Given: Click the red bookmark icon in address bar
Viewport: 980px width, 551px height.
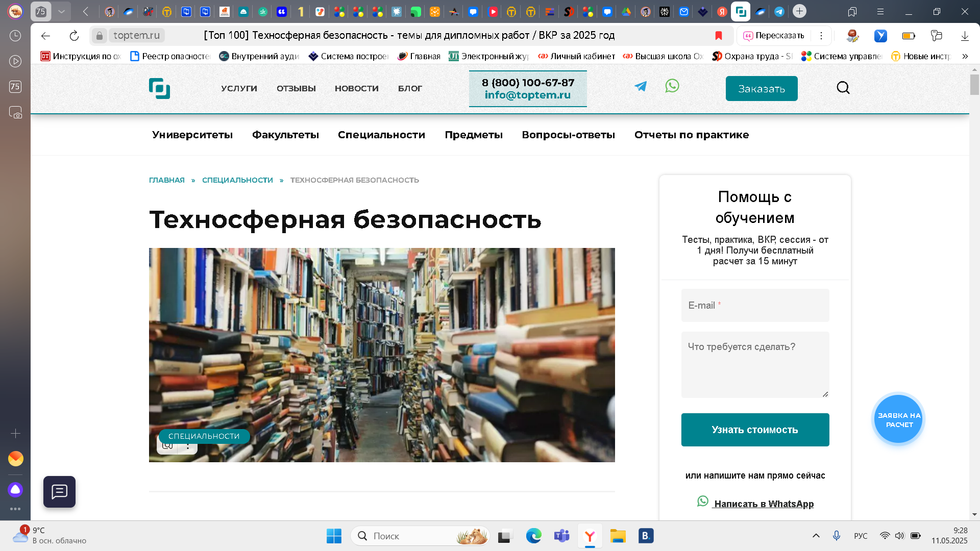Looking at the screenshot, I should [x=719, y=35].
